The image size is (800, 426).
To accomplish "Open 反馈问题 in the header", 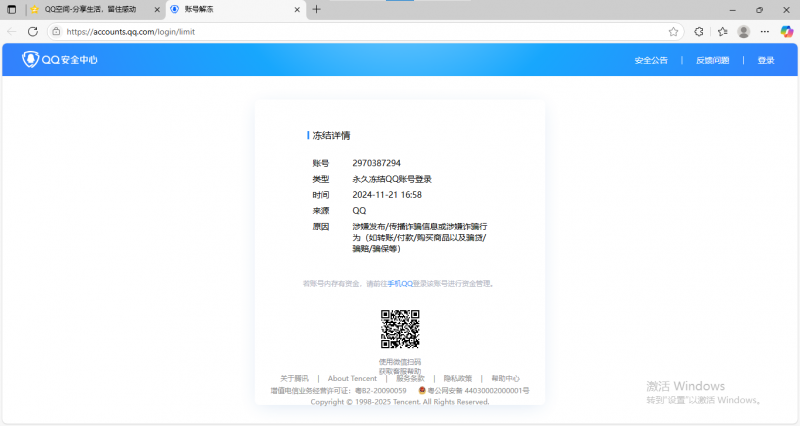I will point(713,60).
